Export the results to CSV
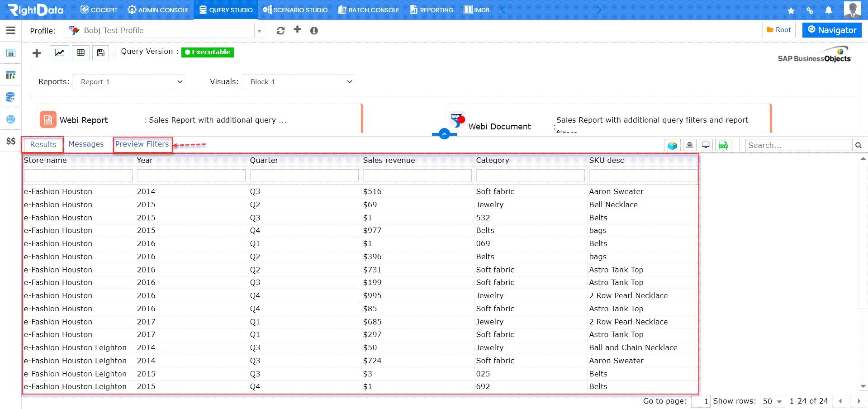The height and width of the screenshot is (409, 868). coord(723,145)
